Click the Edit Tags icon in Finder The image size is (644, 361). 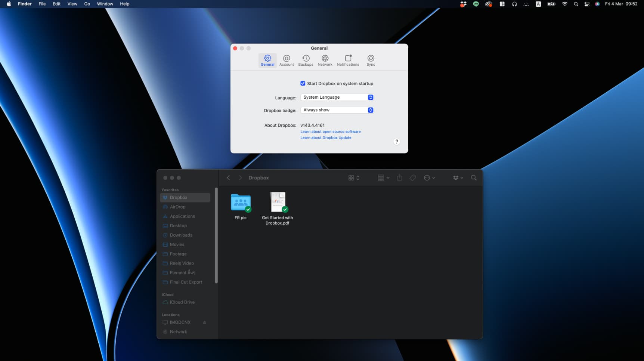coord(413,178)
